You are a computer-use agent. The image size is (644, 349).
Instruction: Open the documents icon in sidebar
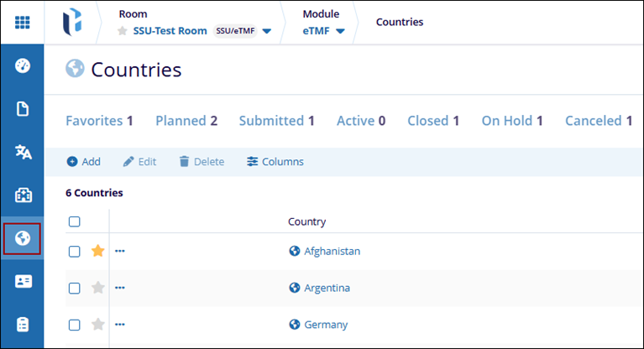coord(23,109)
